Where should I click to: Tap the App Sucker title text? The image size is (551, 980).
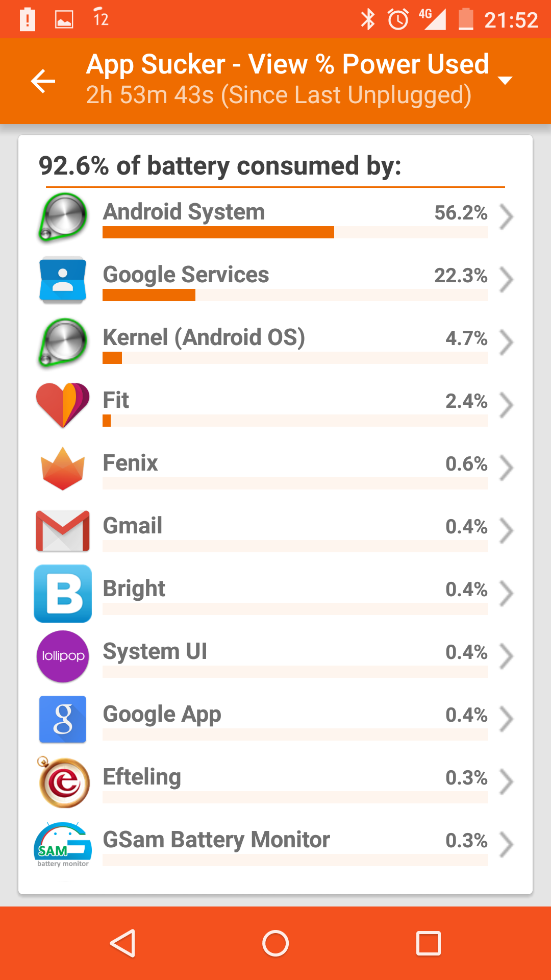click(x=287, y=64)
